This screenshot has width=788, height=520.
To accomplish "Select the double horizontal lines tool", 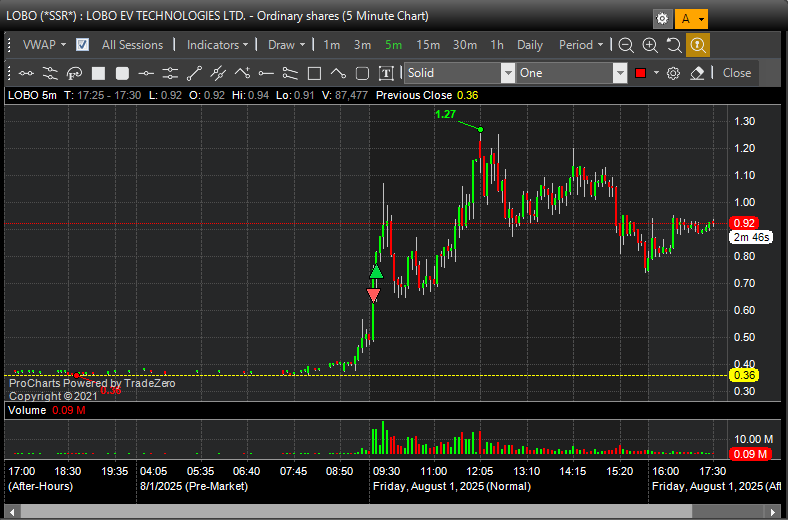I will click(x=170, y=73).
